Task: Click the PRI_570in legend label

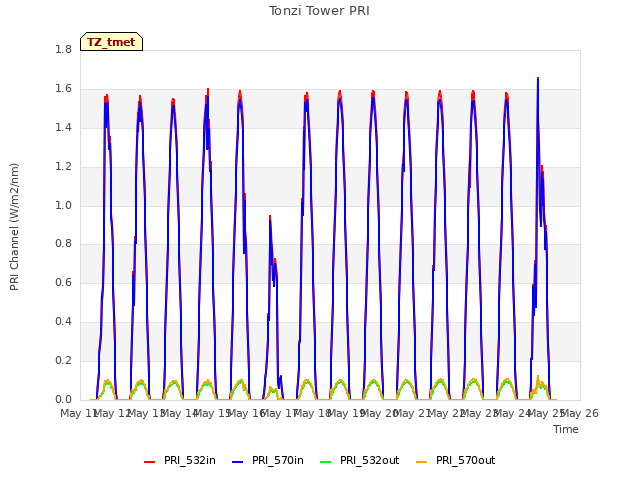Action: pyautogui.click(x=278, y=460)
